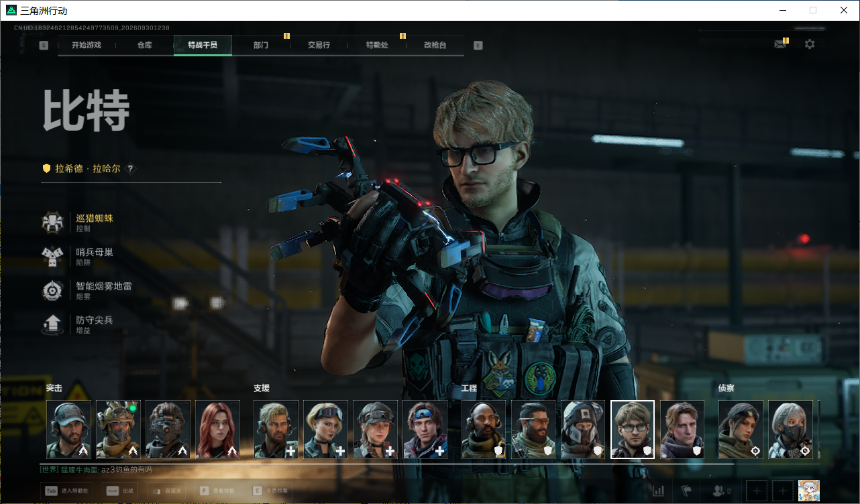Click the first empty squad slot plus
This screenshot has width=860, height=504.
757,491
